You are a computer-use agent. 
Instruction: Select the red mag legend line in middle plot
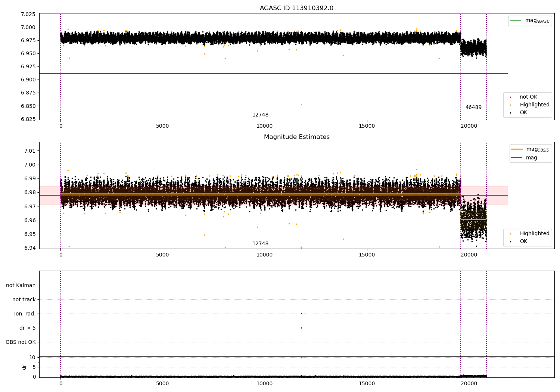pyautogui.click(x=517, y=158)
